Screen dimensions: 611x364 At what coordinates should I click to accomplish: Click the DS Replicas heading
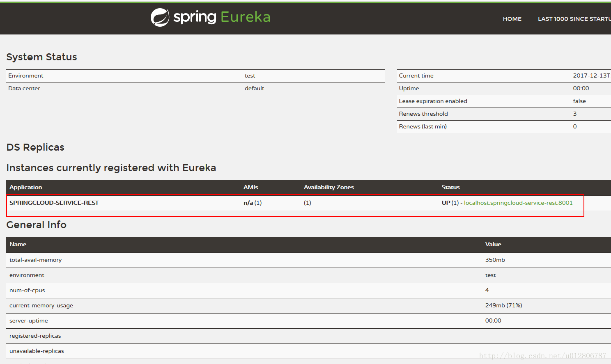[x=35, y=147]
